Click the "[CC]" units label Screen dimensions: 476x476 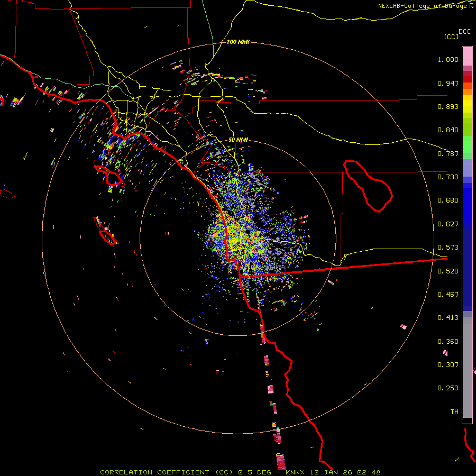pyautogui.click(x=452, y=37)
